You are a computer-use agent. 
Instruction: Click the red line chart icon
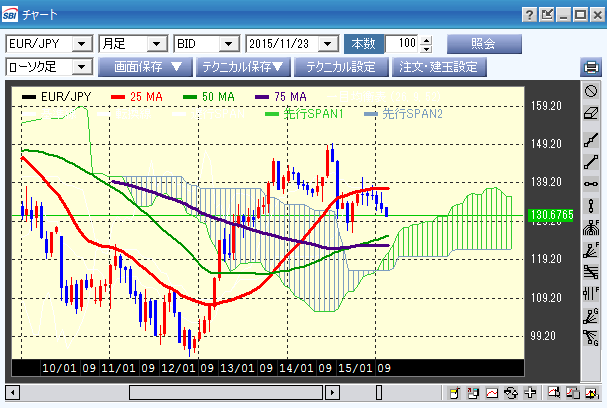pos(492,393)
